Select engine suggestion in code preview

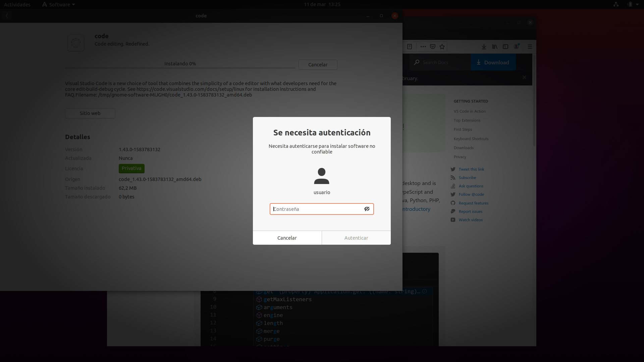click(x=273, y=315)
